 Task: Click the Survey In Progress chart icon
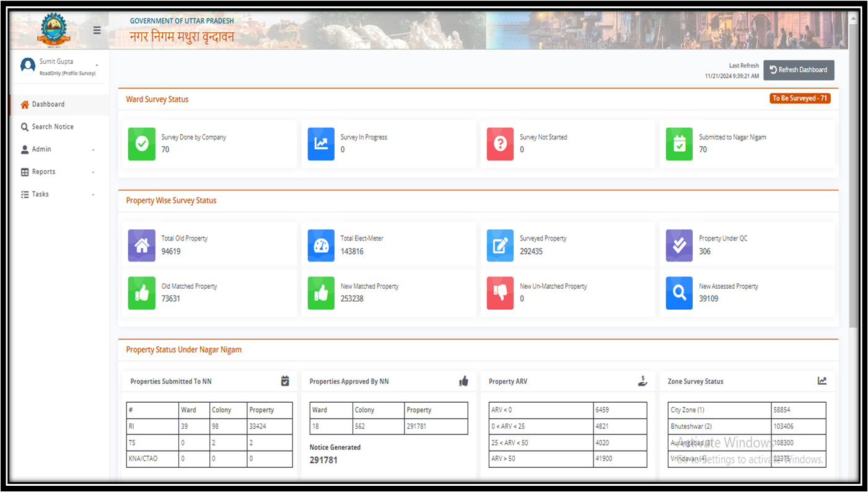pyautogui.click(x=321, y=144)
